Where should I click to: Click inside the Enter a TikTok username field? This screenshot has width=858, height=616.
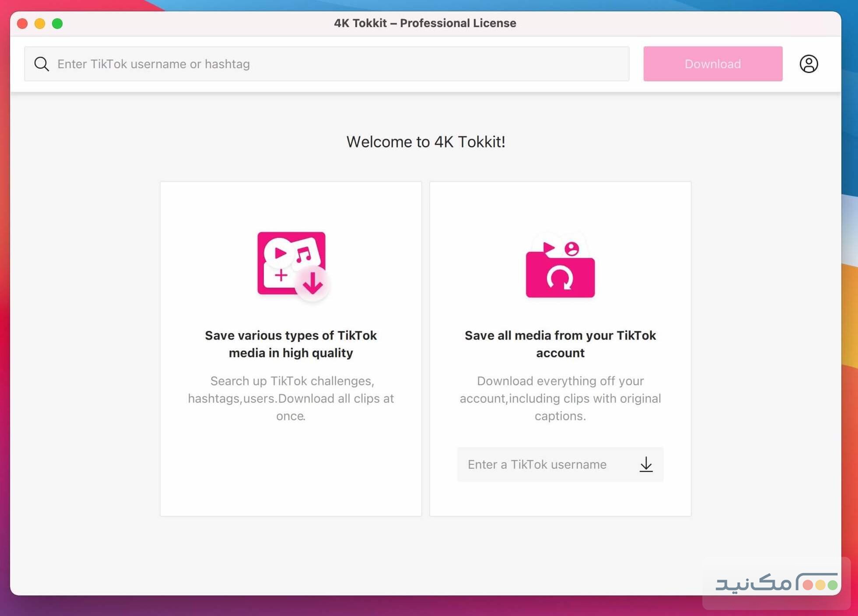537,464
